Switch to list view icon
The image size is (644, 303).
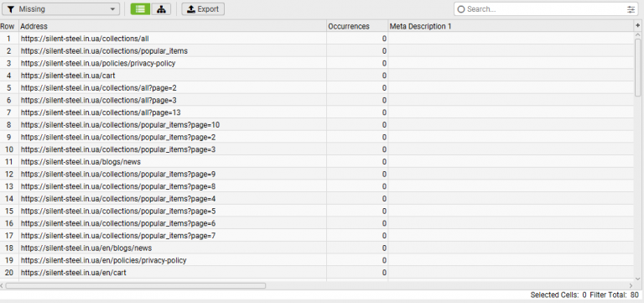[141, 9]
